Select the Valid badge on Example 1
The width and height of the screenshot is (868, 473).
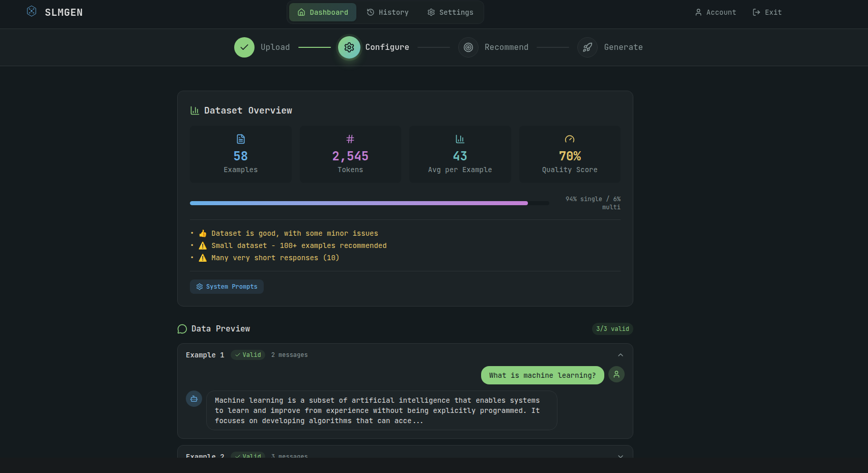point(248,355)
